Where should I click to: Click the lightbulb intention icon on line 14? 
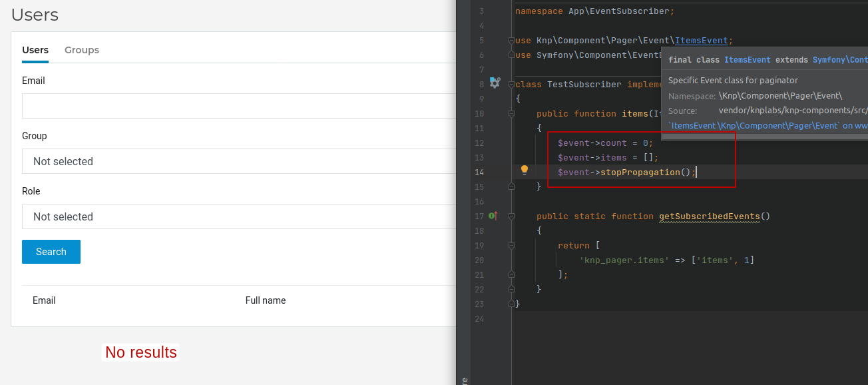pos(523,170)
